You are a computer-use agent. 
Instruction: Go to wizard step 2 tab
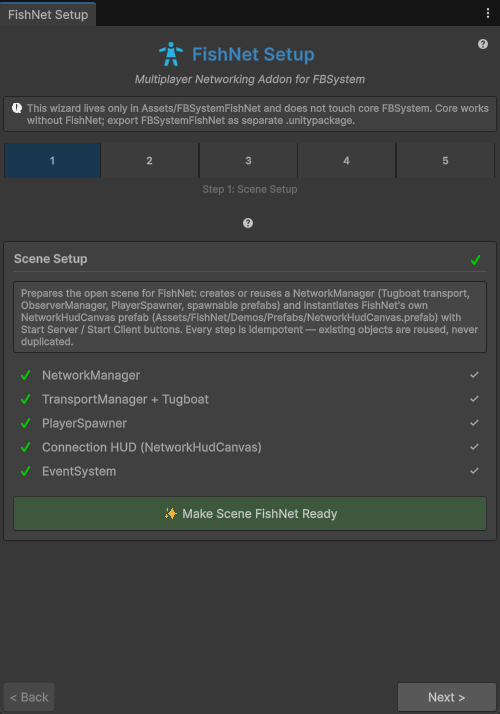149,160
